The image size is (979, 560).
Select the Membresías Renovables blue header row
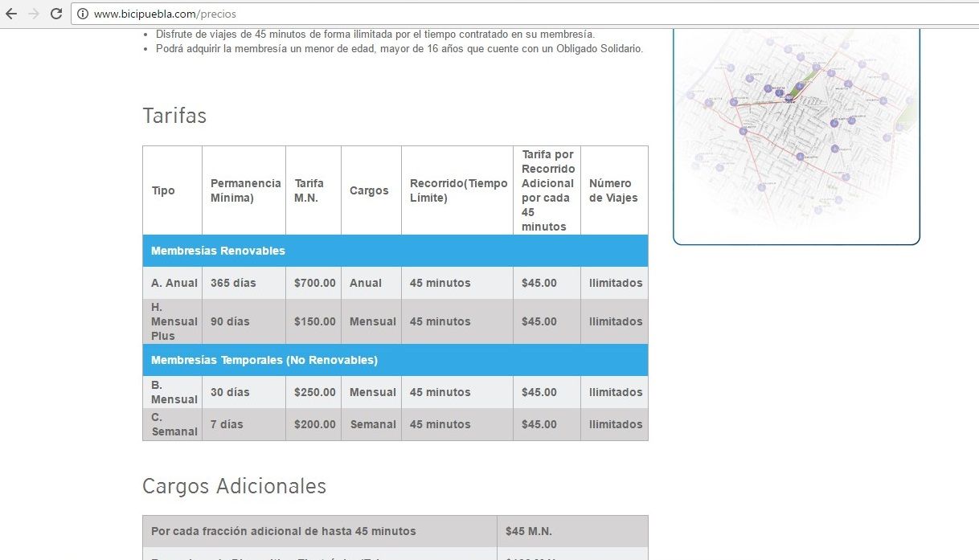395,251
